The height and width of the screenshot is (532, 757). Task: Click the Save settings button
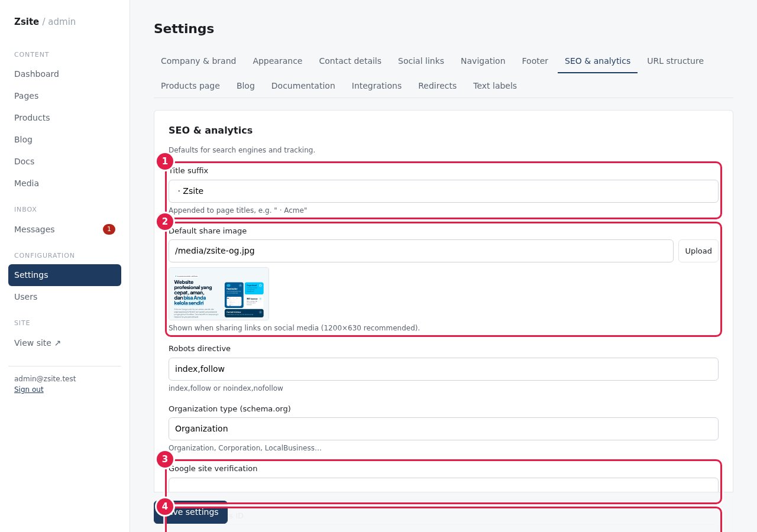point(190,512)
